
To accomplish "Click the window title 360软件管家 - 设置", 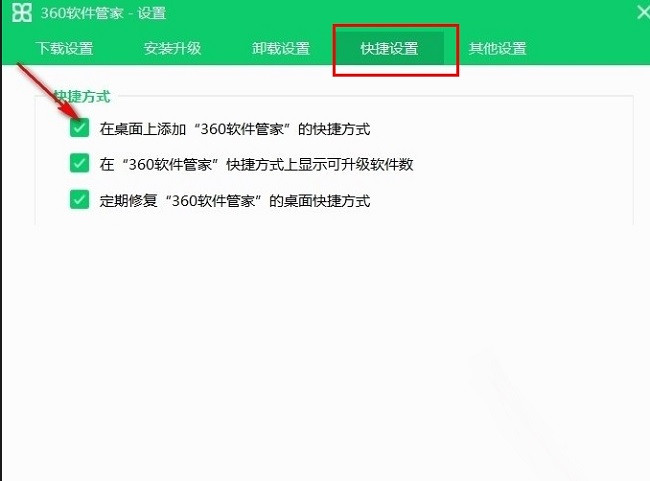I will (x=103, y=13).
